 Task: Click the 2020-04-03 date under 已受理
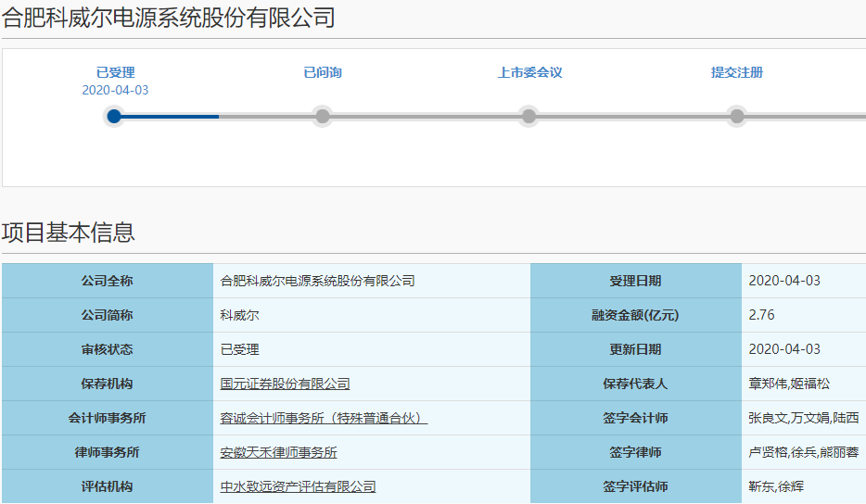(115, 90)
